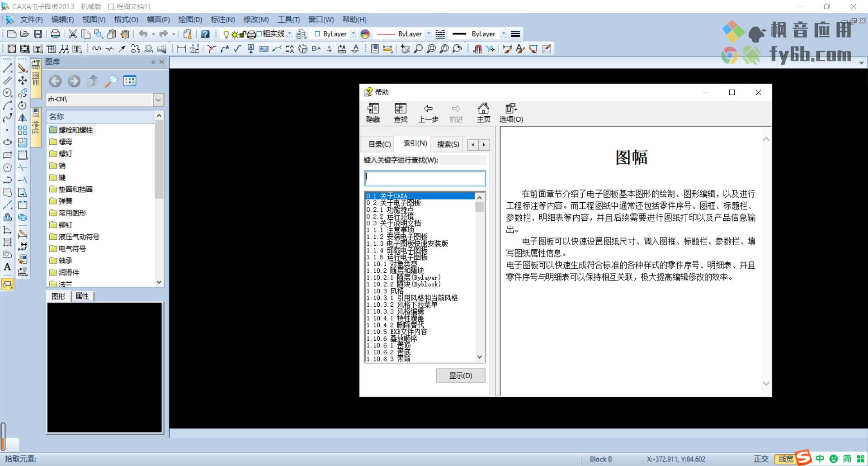Click the Cut (scissors) icon
Viewport: 868px width, 466px height.
click(72, 34)
